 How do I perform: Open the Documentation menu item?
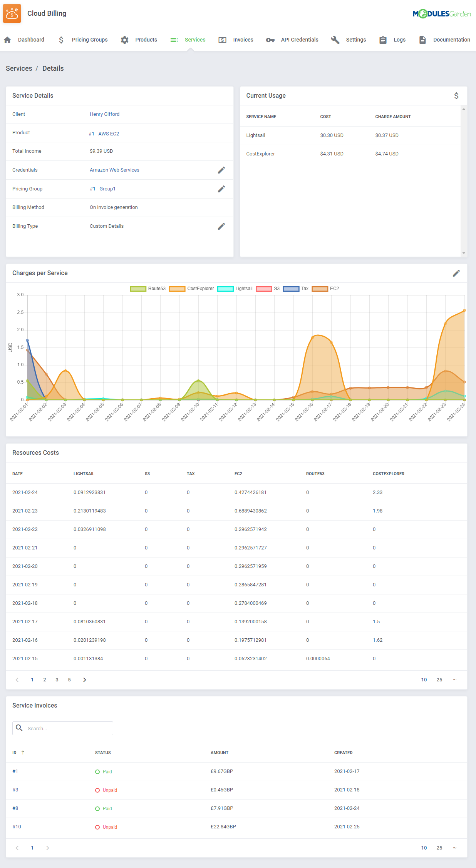click(x=452, y=40)
